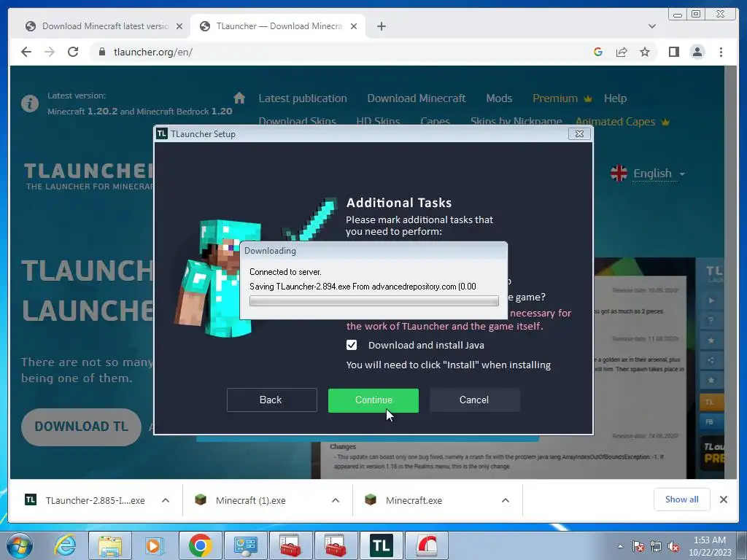747x560 pixels.
Task: Open a new browser tab
Action: (x=381, y=26)
